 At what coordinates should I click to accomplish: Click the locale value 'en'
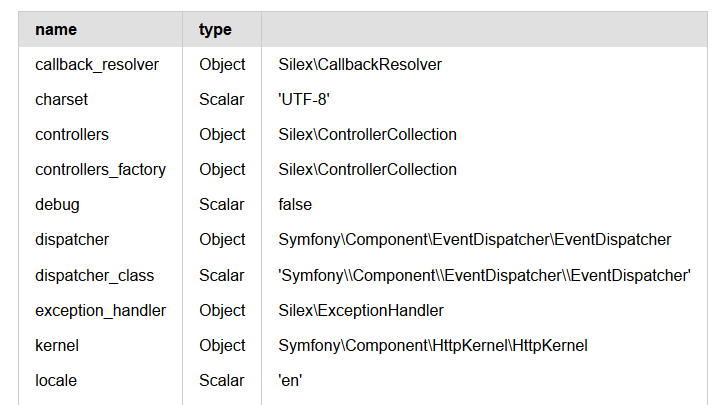point(290,380)
